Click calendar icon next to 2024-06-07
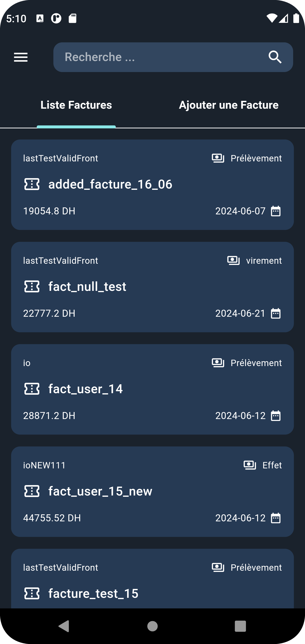 point(276,211)
